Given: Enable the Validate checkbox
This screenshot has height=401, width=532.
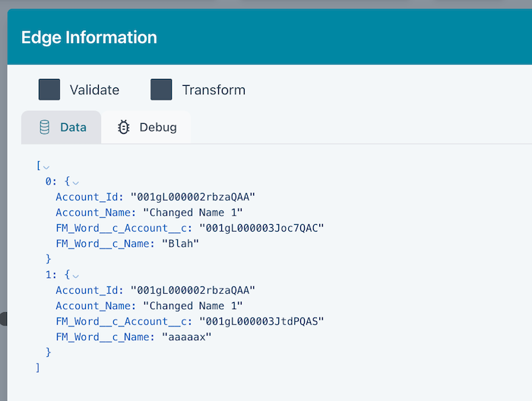Looking at the screenshot, I should (49, 90).
